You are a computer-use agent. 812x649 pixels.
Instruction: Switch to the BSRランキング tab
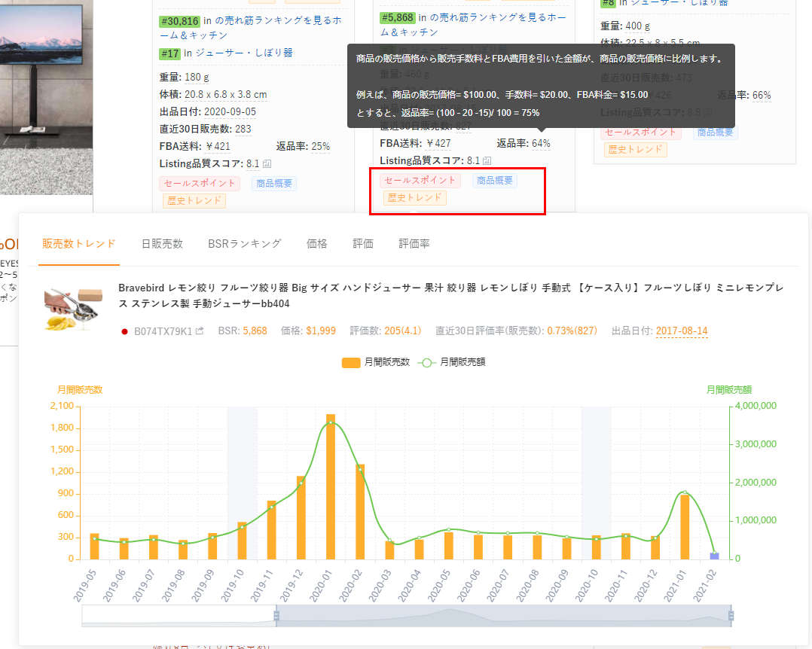244,244
